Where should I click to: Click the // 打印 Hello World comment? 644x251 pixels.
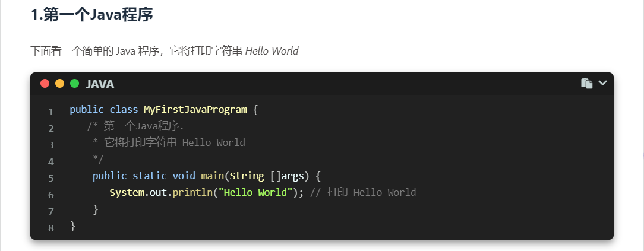[363, 193]
